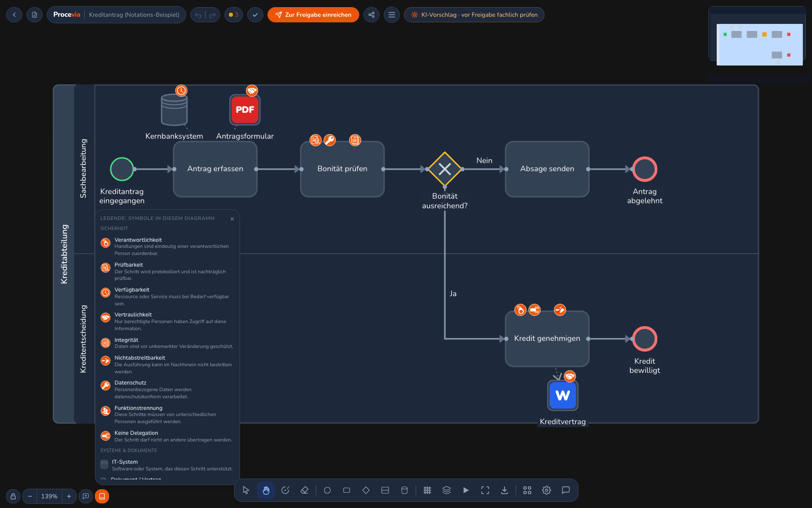Screen dimensions: 812x508
Task: Close the legend panel
Action: [232, 219]
